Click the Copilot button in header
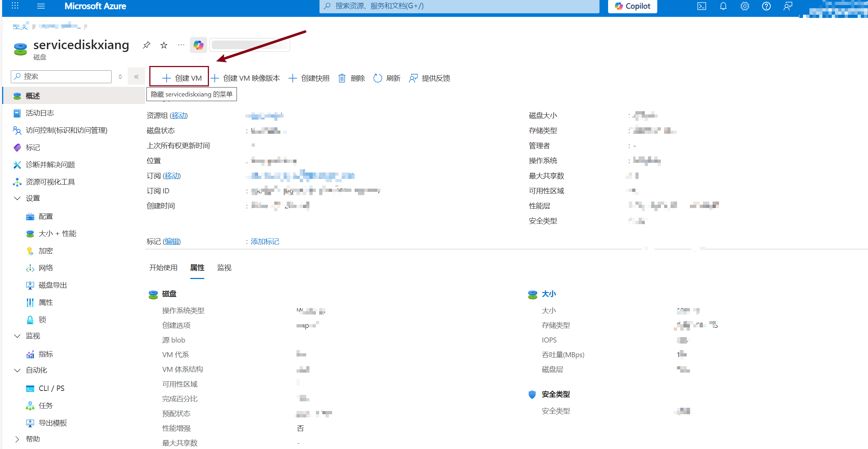Screen dimensions: 868x449 point(633,6)
